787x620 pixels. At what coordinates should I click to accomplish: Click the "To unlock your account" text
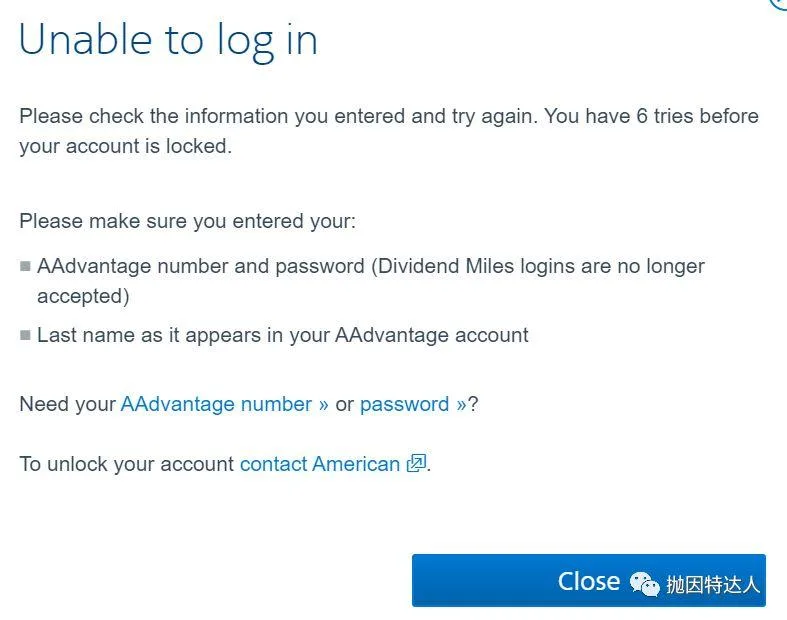(127, 464)
